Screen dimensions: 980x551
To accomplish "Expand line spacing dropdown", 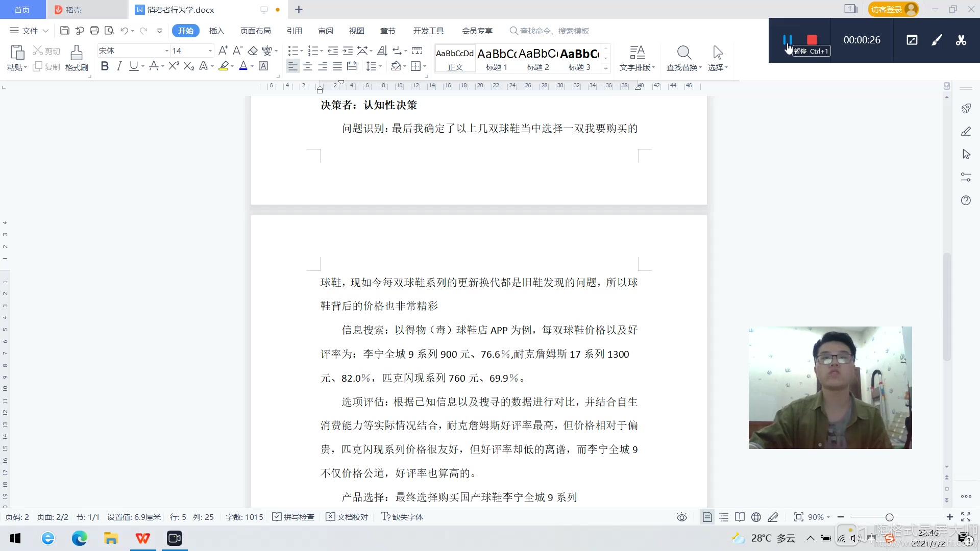I will (380, 66).
